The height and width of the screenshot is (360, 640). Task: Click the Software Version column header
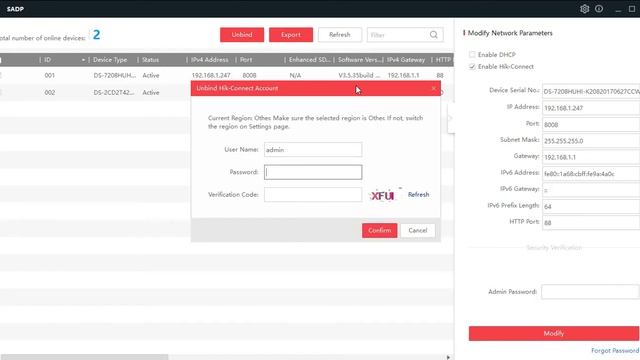(x=359, y=60)
